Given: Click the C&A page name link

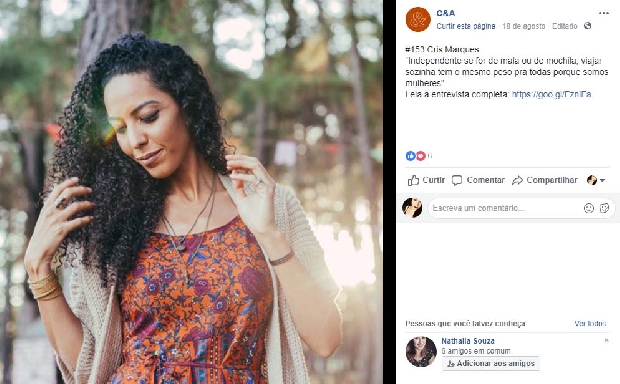Looking at the screenshot, I should pyautogui.click(x=446, y=13).
